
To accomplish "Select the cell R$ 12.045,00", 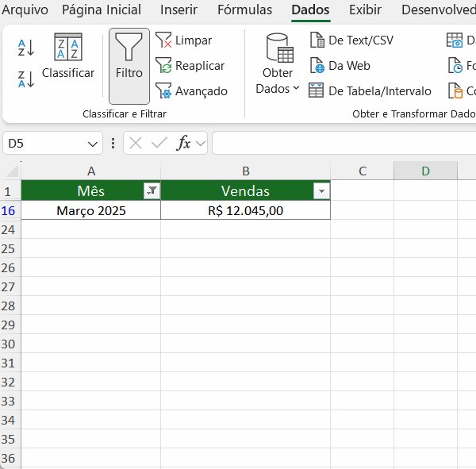I will (246, 210).
